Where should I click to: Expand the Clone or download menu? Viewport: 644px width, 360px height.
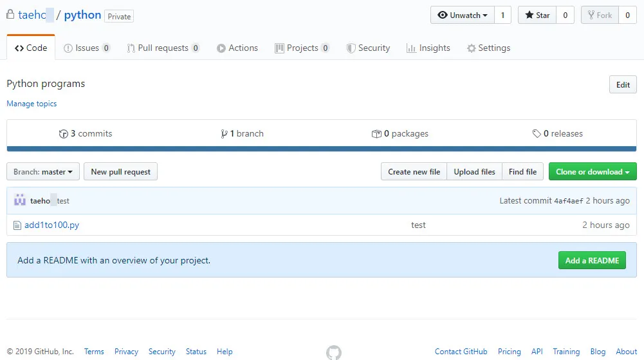593,171
